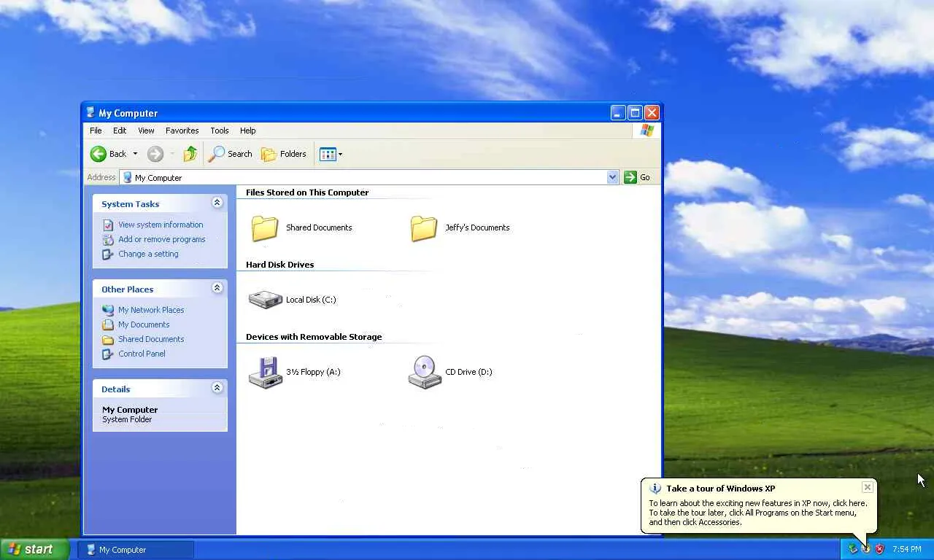Click the green Back arrow button
This screenshot has width=934, height=560.
[x=99, y=154]
